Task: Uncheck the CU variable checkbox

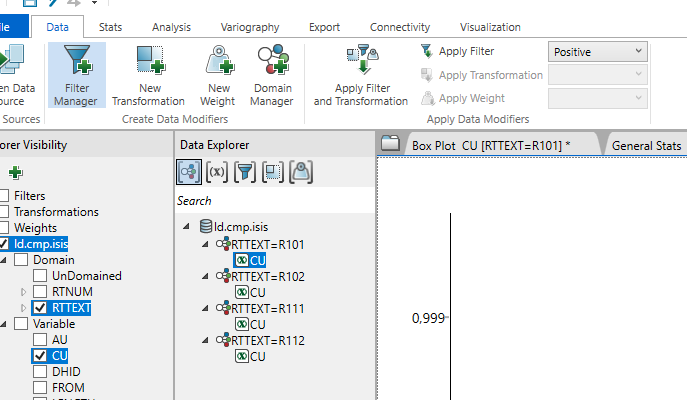Action: [x=40, y=356]
